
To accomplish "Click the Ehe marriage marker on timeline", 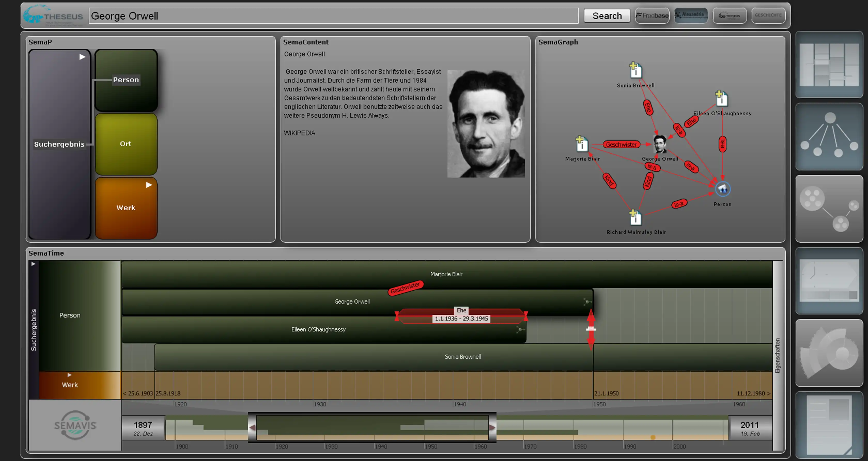I will tap(459, 314).
